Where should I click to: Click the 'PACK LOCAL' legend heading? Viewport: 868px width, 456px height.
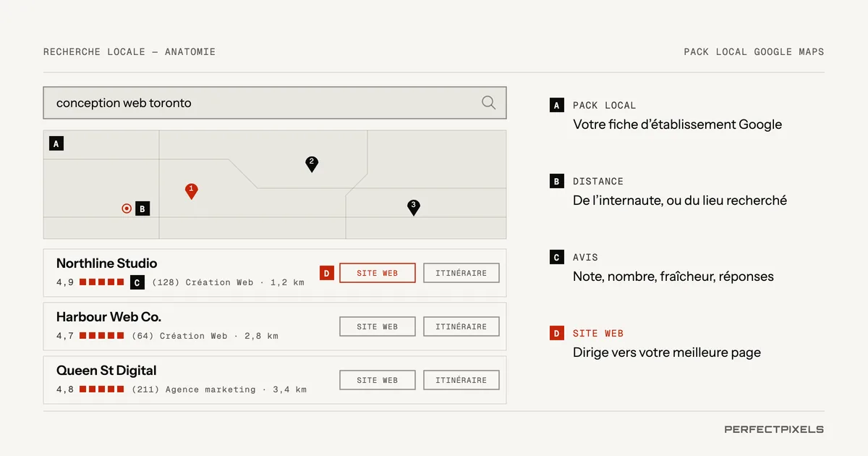pos(605,105)
